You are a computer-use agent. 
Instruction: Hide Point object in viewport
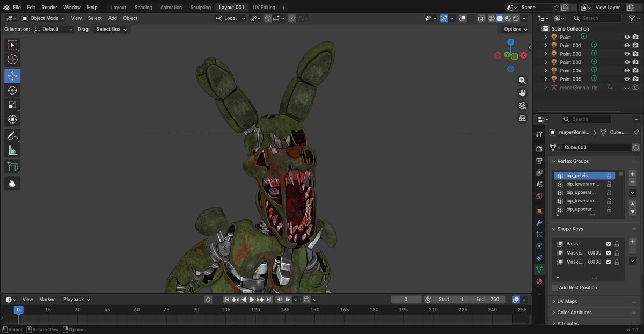[626, 37]
